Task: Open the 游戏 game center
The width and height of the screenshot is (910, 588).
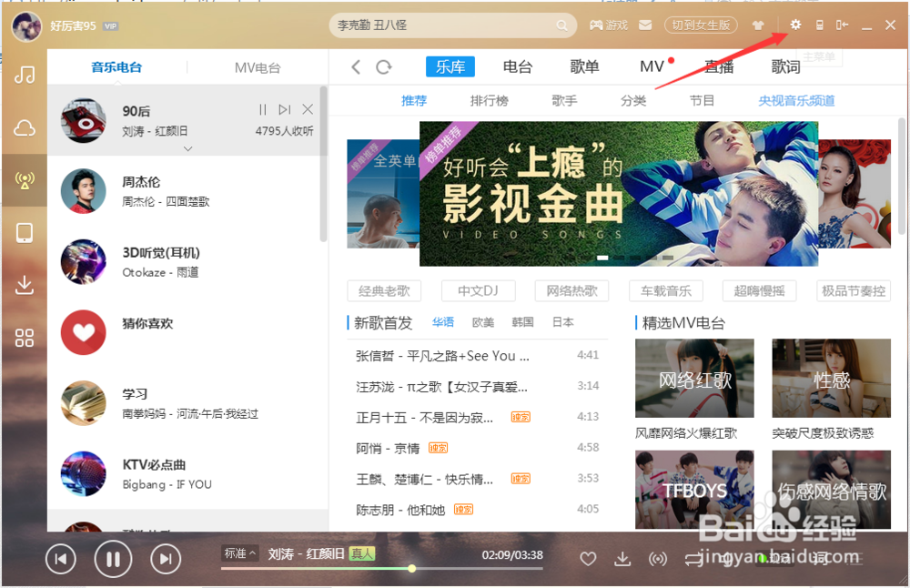Action: point(609,25)
